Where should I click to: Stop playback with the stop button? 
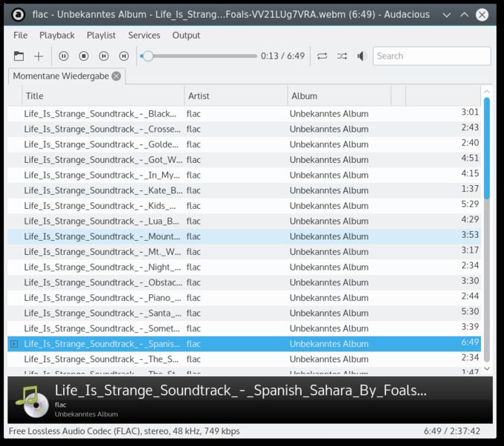(83, 56)
